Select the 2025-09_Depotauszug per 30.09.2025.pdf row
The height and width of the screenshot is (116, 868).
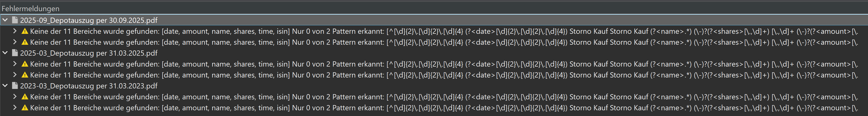pyautogui.click(x=89, y=20)
